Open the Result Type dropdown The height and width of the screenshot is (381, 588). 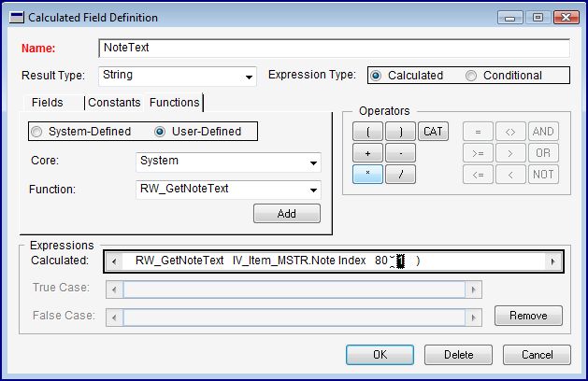coord(249,77)
